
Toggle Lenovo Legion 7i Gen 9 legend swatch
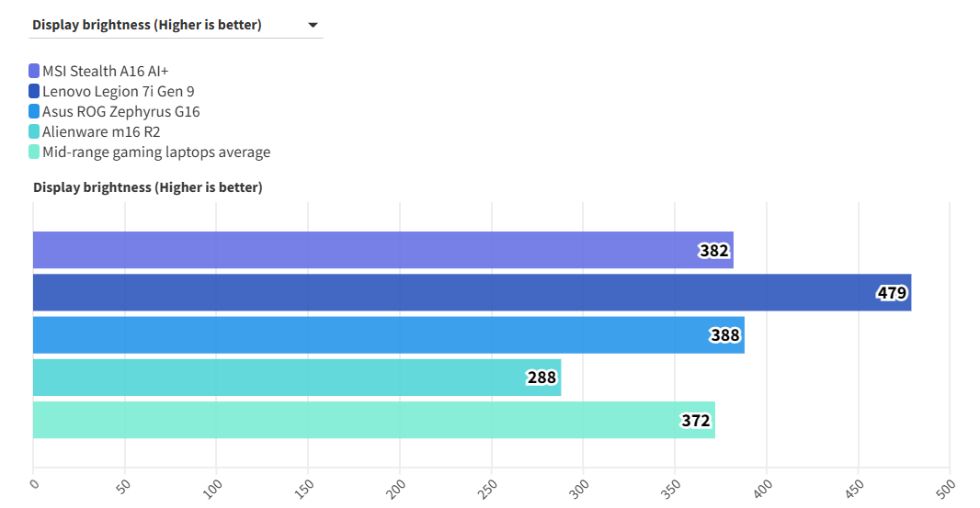click(x=34, y=91)
